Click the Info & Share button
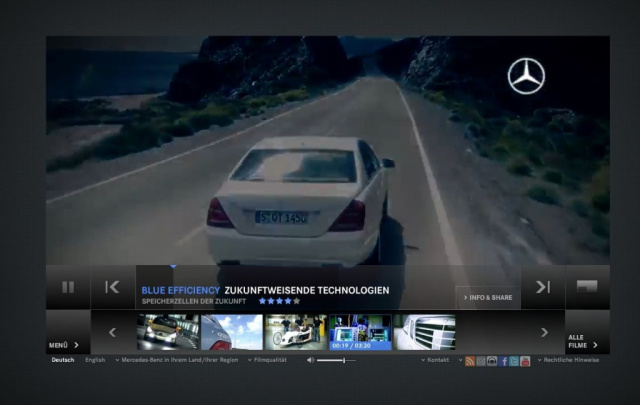The image size is (640, 405). pyautogui.click(x=488, y=297)
